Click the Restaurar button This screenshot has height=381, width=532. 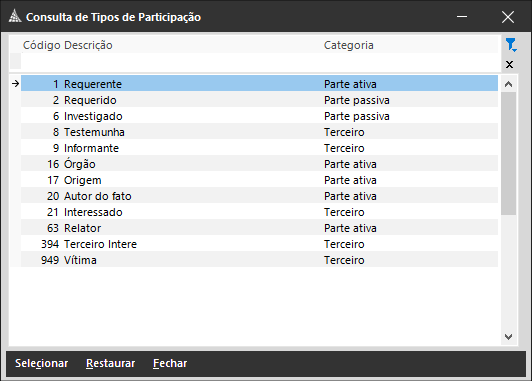coord(111,363)
